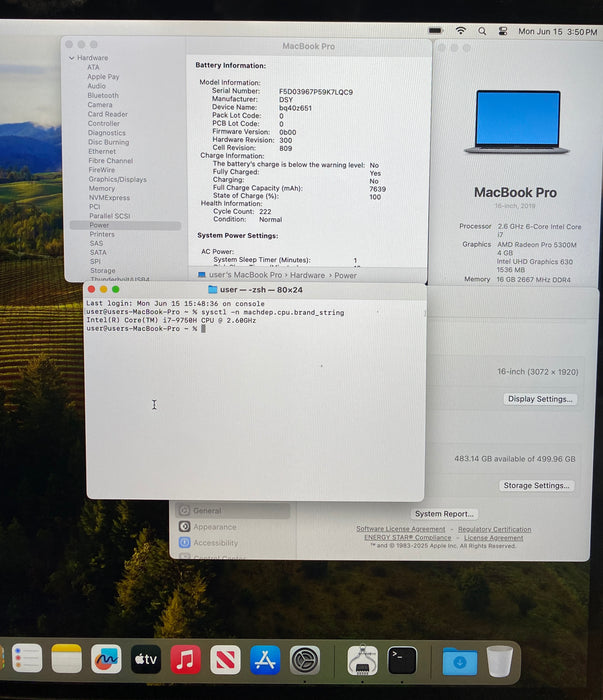Viewport: 603px width, 700px height.
Task: Open the News app in the Dock
Action: pyautogui.click(x=225, y=660)
